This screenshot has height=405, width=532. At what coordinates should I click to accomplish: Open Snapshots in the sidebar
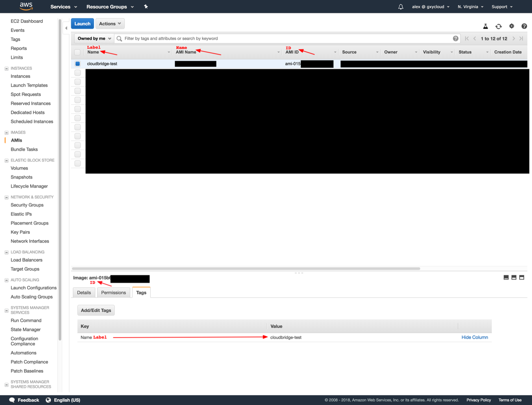click(22, 177)
